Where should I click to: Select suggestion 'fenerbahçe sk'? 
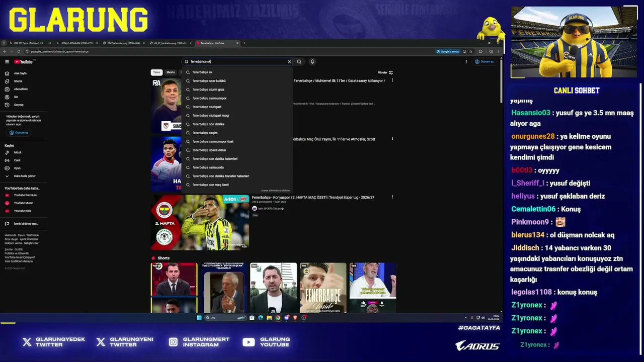tap(237, 72)
